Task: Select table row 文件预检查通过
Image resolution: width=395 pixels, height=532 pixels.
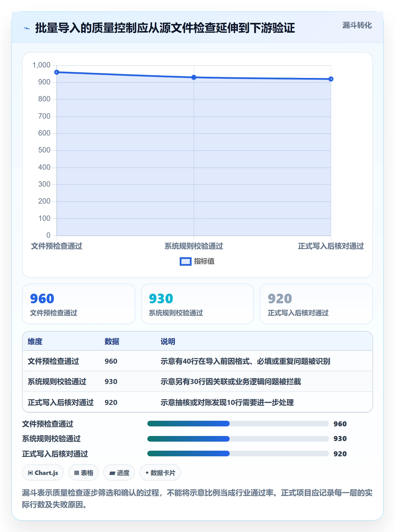Action: coord(197,361)
